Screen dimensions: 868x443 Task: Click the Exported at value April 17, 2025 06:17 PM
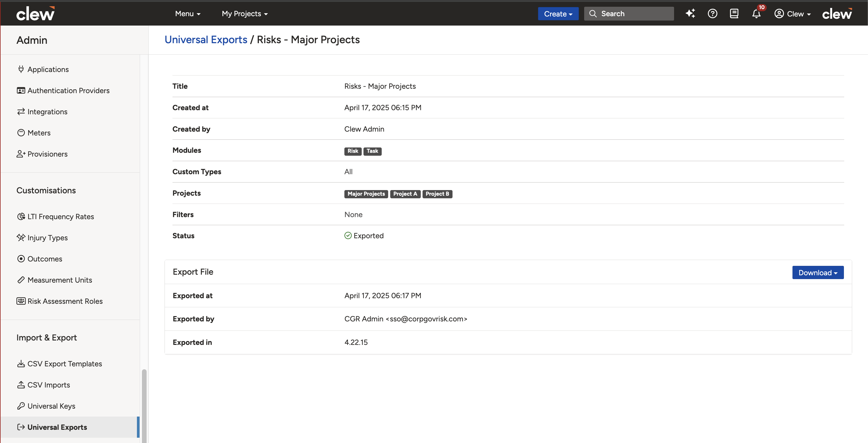click(383, 296)
